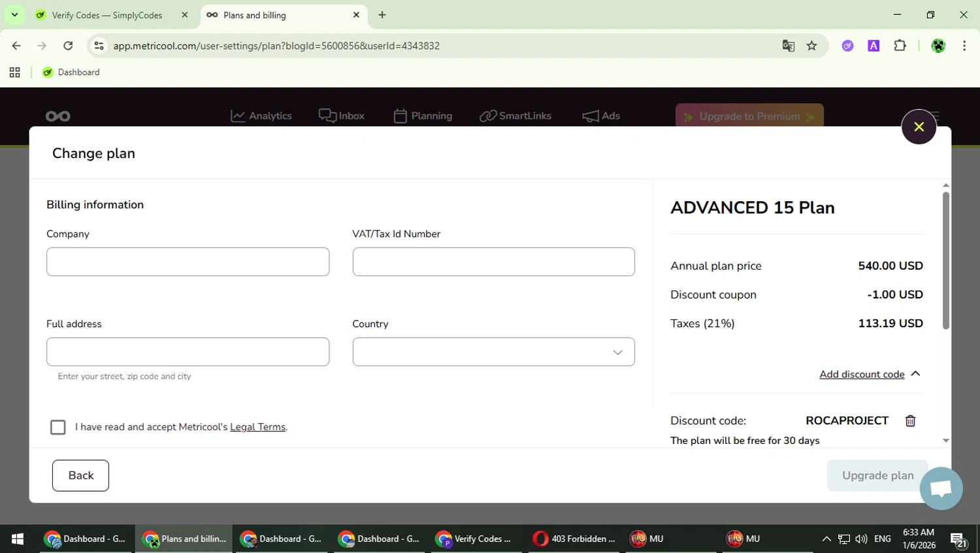The image size is (980, 553).
Task: Open Analytics in top navigation
Action: pos(261,116)
